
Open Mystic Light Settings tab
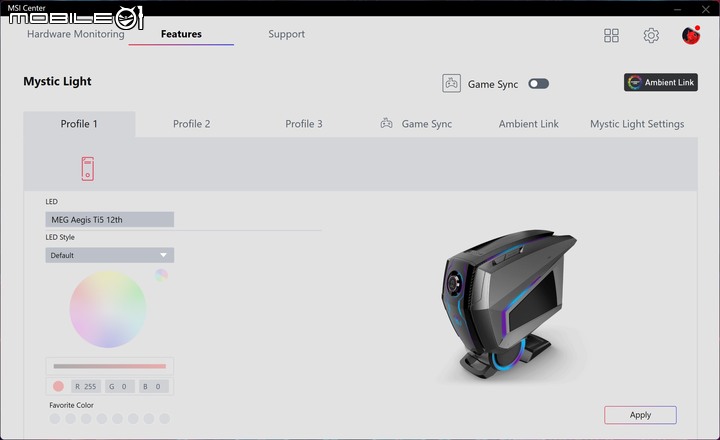tap(637, 124)
